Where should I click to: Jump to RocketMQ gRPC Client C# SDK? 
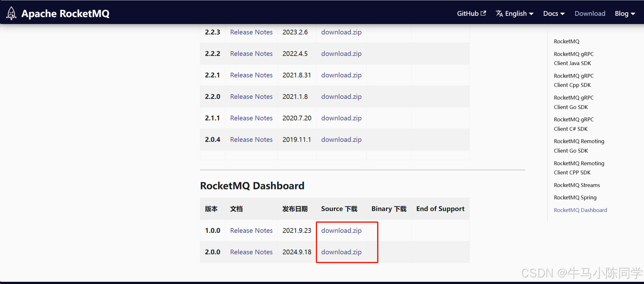(574, 124)
